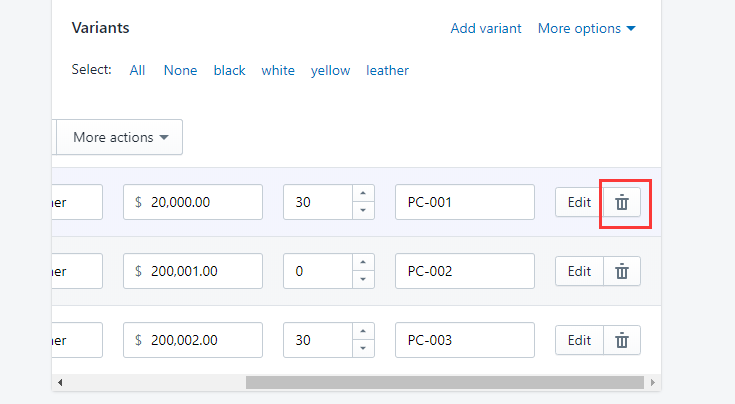Increment the PC-002 inventory stepper up
This screenshot has width=735, height=404.
(363, 263)
